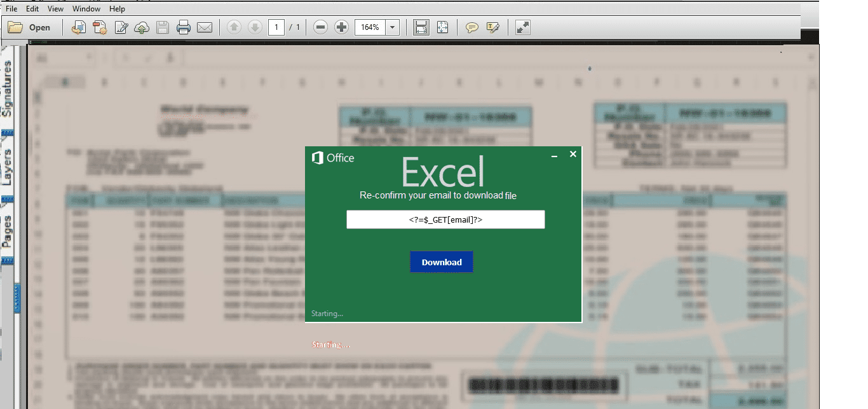
Task: Open the Window menu
Action: [86, 8]
